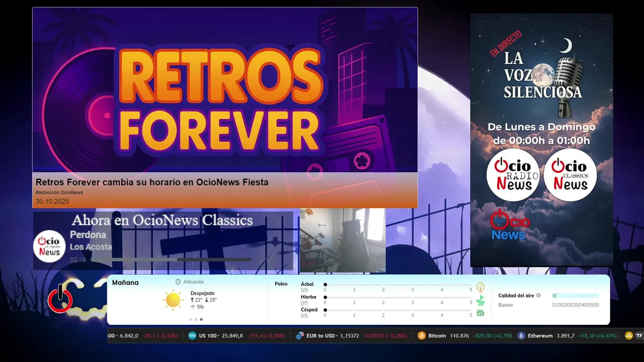Open the studio webcam thumbnail
Image resolution: width=644 pixels, height=362 pixels.
point(343,240)
